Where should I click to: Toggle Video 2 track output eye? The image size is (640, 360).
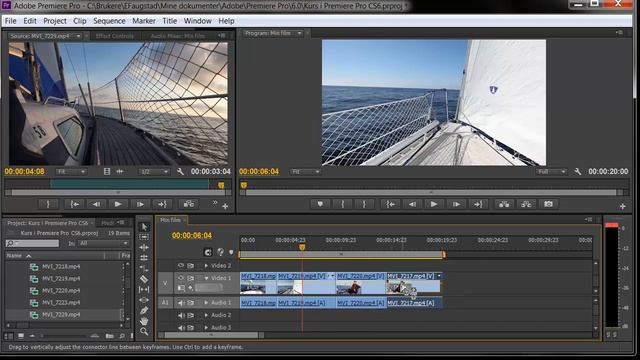pyautogui.click(x=181, y=266)
